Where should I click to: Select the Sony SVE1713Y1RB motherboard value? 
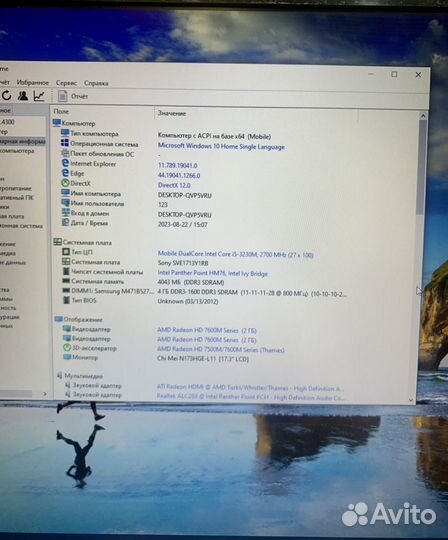[183, 263]
